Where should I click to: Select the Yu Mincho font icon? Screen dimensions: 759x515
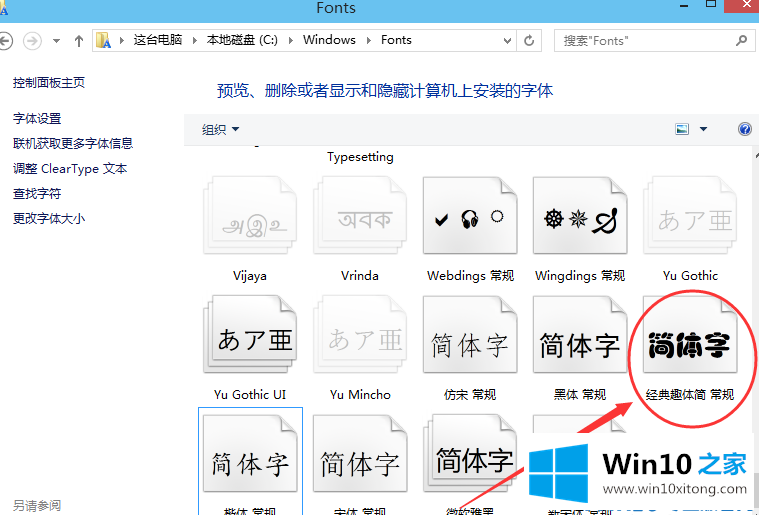point(359,340)
